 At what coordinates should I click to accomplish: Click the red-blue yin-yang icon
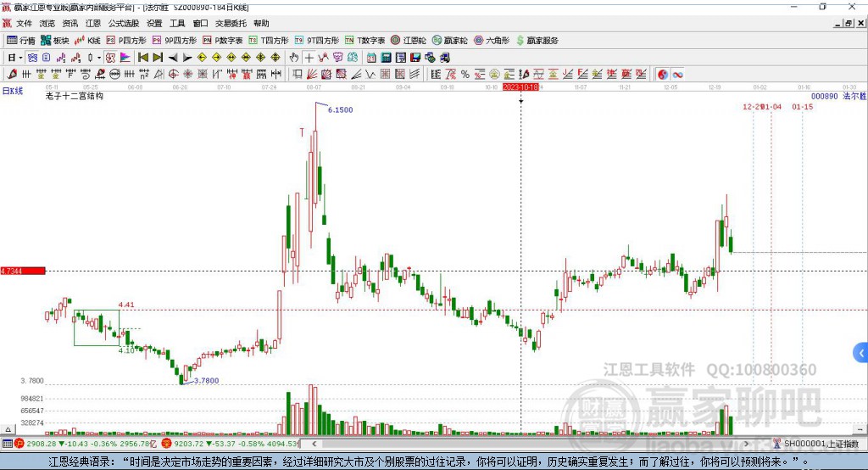click(663, 75)
